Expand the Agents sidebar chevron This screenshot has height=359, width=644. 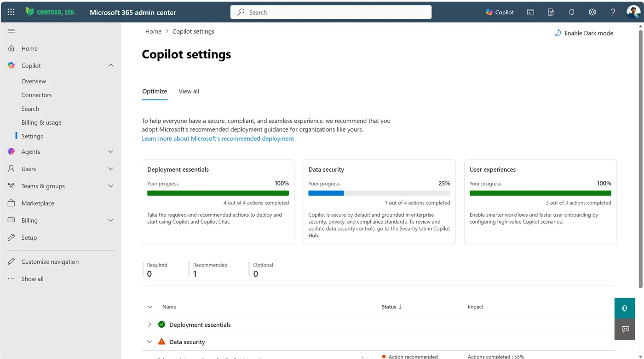tap(111, 151)
